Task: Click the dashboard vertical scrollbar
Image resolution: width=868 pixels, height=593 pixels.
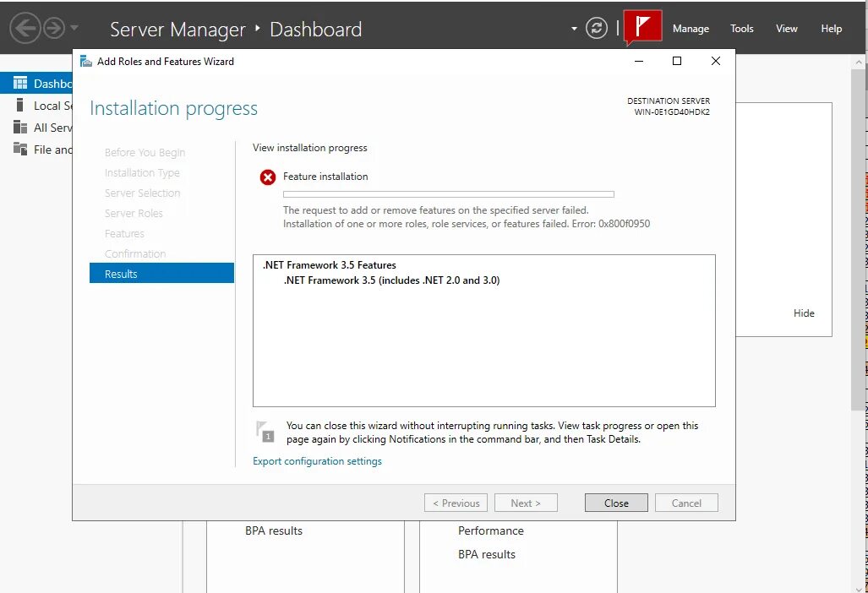Action: tap(858, 240)
